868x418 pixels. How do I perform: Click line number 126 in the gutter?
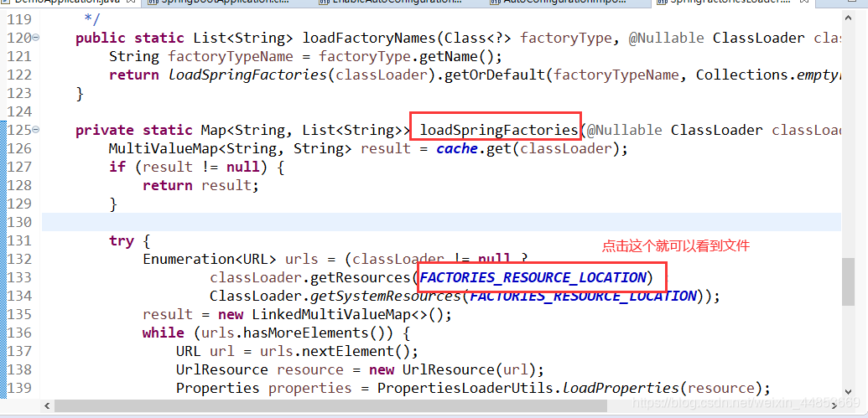click(19, 148)
